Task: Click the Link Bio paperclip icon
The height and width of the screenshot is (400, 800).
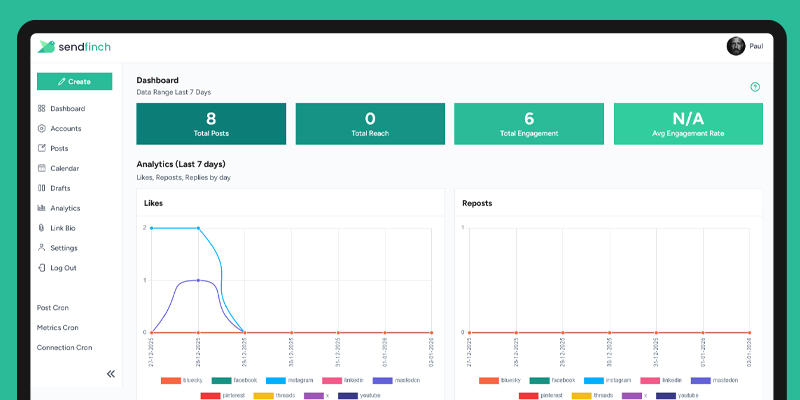Action: point(41,228)
